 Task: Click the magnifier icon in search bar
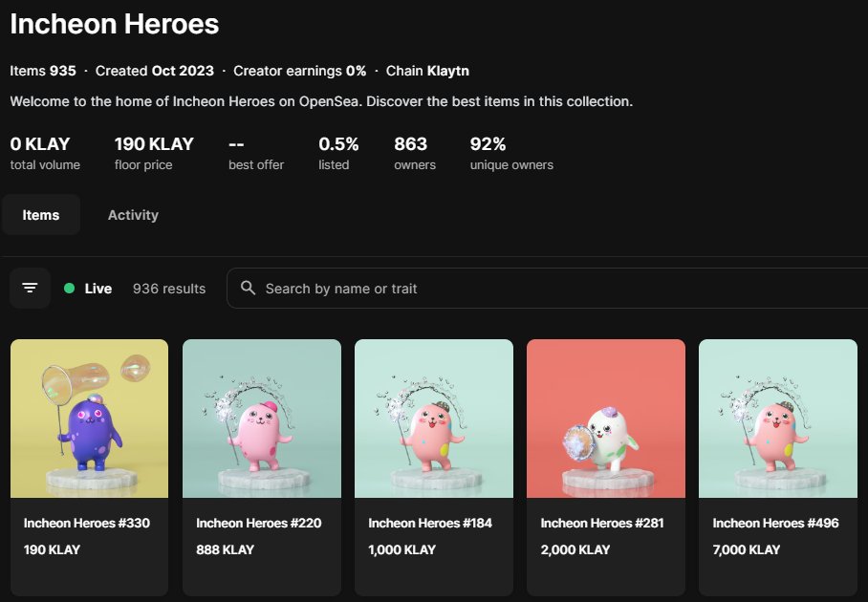[x=248, y=288]
